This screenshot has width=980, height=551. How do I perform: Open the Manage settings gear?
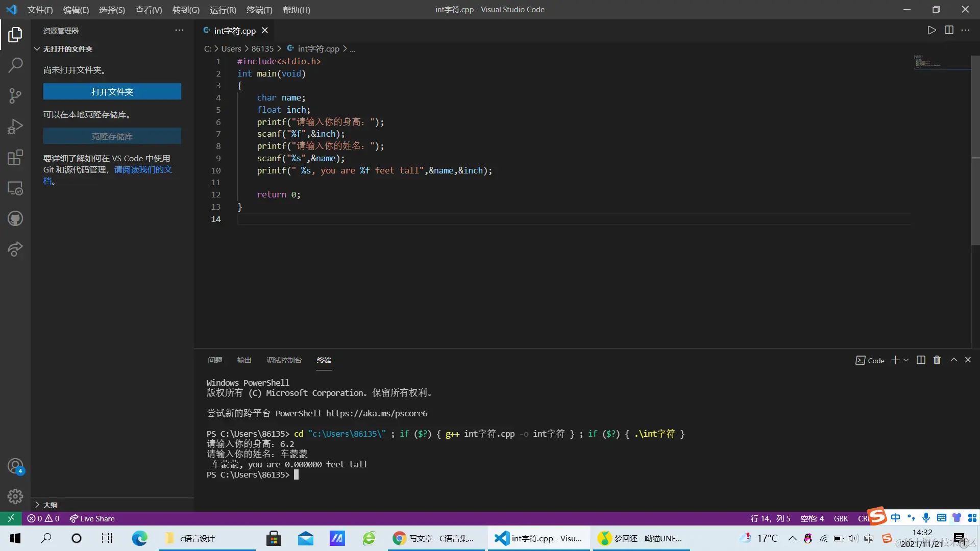tap(15, 496)
